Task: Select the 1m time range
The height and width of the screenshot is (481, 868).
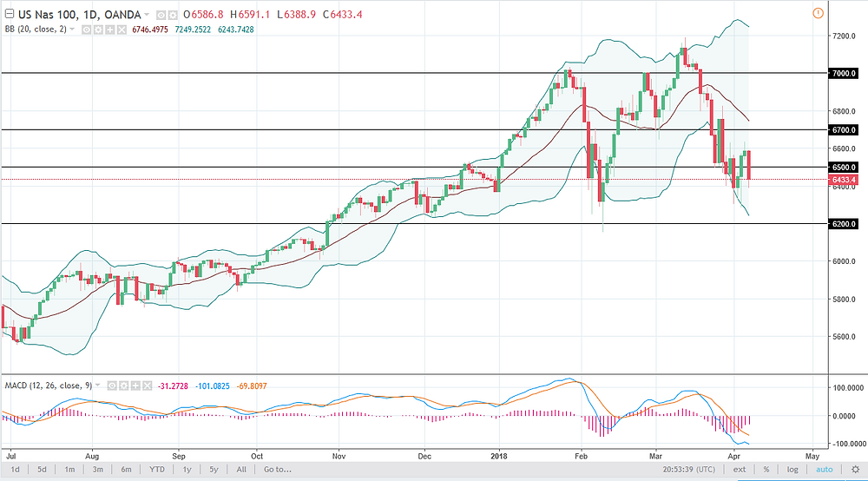Action: tap(69, 470)
